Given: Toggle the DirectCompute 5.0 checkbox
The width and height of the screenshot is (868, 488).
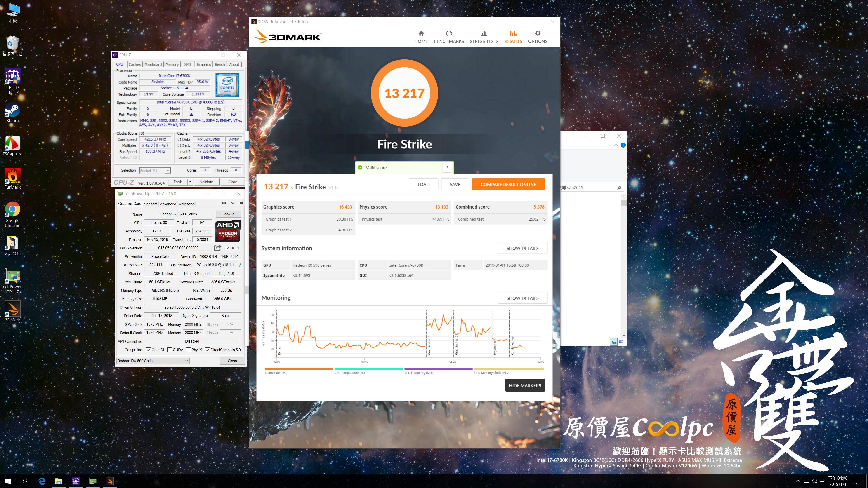Looking at the screenshot, I should click(208, 350).
